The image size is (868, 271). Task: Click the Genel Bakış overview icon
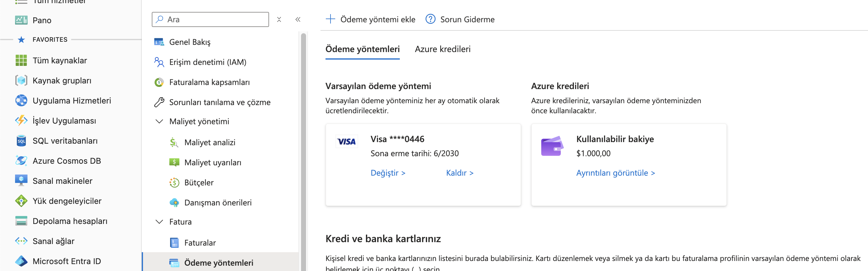159,42
